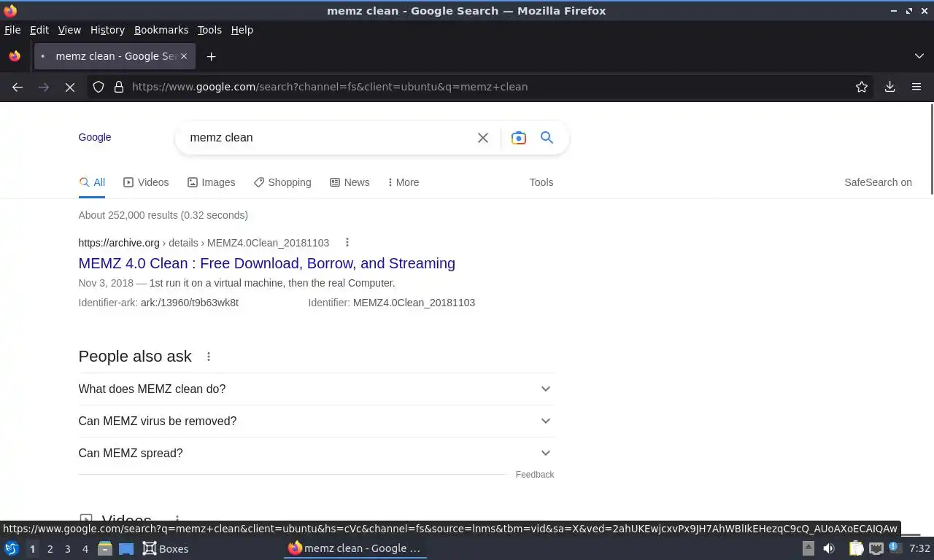Image resolution: width=934 pixels, height=560 pixels.
Task: Open the History menu
Action: (x=107, y=30)
